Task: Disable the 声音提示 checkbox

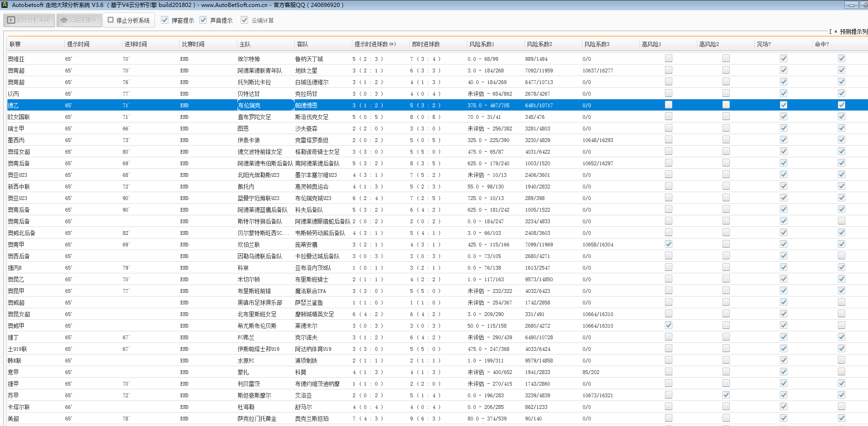Action: [x=203, y=20]
